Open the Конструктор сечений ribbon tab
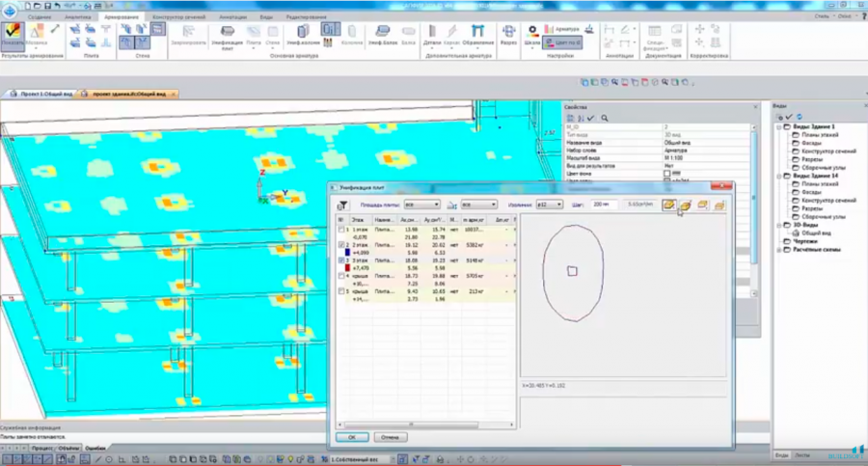The width and height of the screenshot is (868, 466). point(180,17)
